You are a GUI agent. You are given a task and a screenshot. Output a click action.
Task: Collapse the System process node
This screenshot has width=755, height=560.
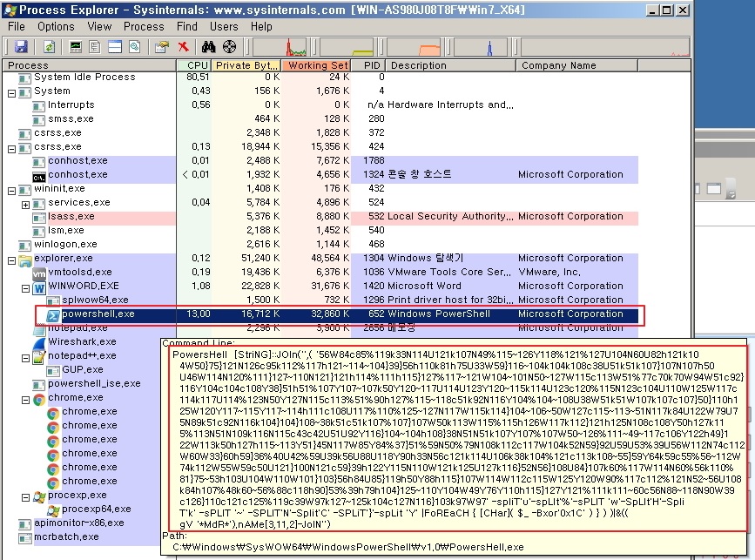[x=11, y=93]
